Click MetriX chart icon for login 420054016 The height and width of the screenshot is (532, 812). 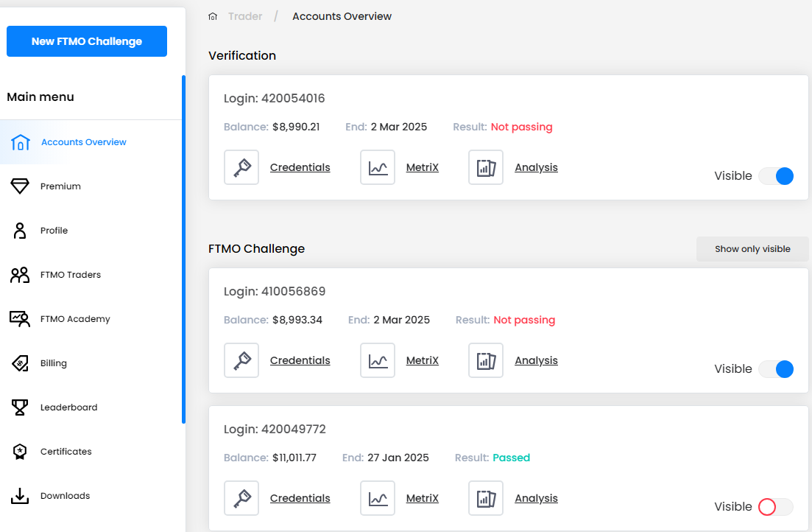[x=378, y=167]
